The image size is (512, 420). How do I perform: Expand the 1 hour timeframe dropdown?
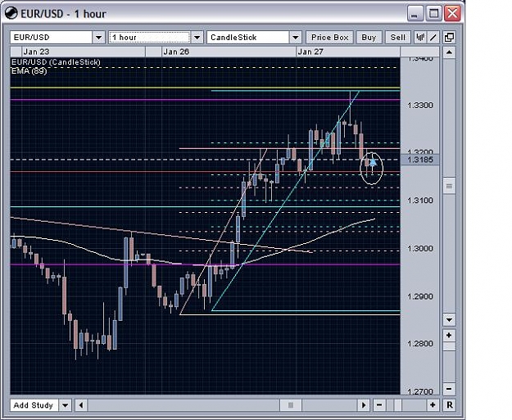pyautogui.click(x=197, y=38)
